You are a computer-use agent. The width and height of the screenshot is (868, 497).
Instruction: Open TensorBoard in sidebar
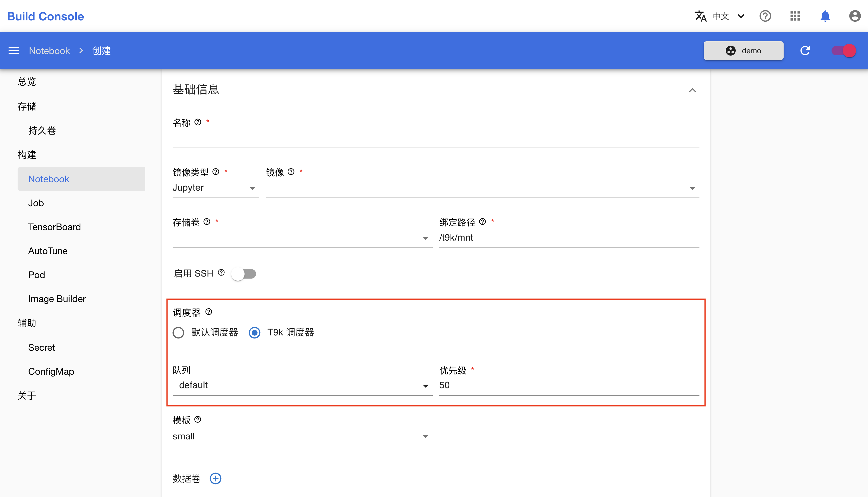(x=54, y=227)
